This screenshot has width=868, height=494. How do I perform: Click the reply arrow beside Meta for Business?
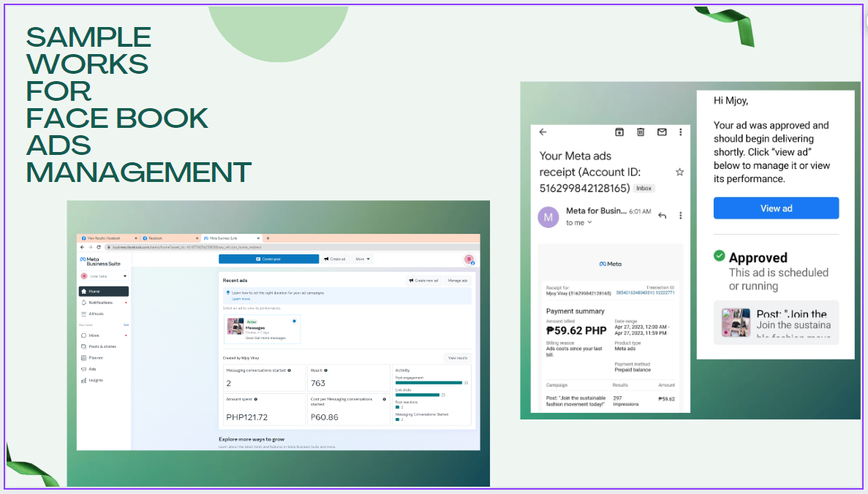pos(662,215)
